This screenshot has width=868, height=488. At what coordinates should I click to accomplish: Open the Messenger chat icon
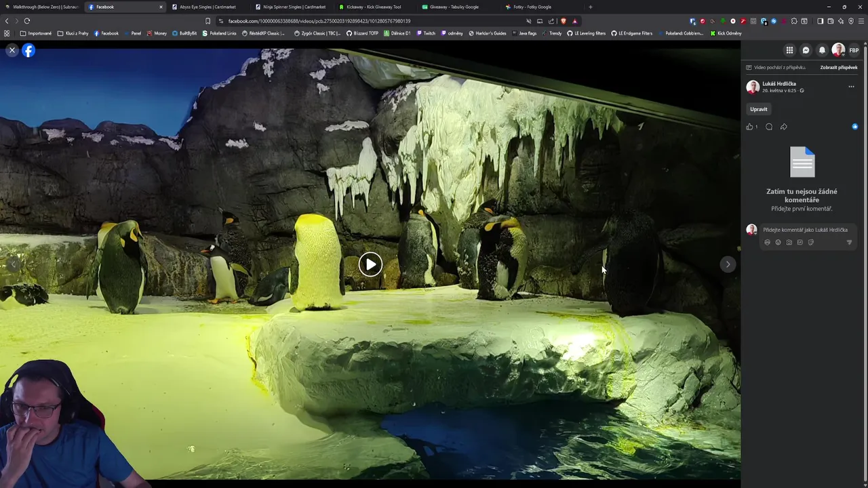[806, 50]
